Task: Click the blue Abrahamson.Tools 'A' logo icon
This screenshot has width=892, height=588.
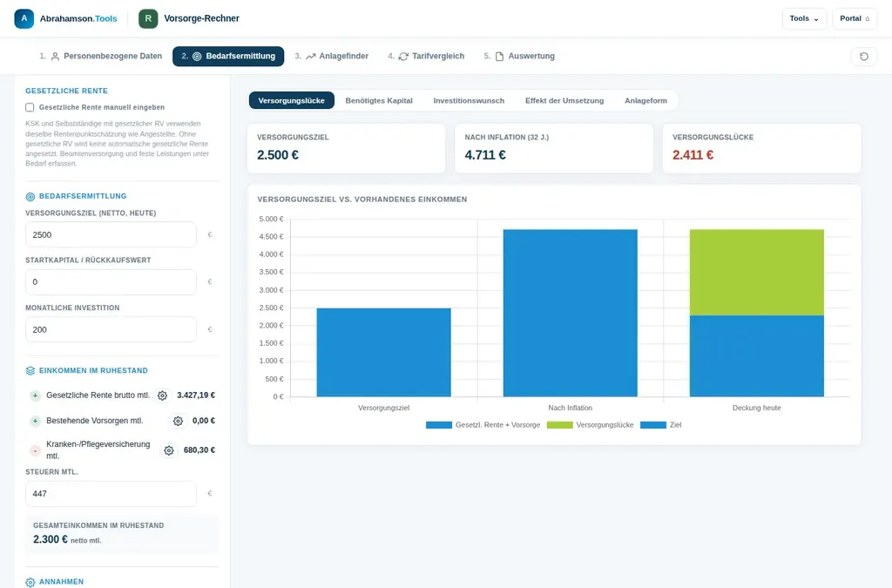Action: 24,18
